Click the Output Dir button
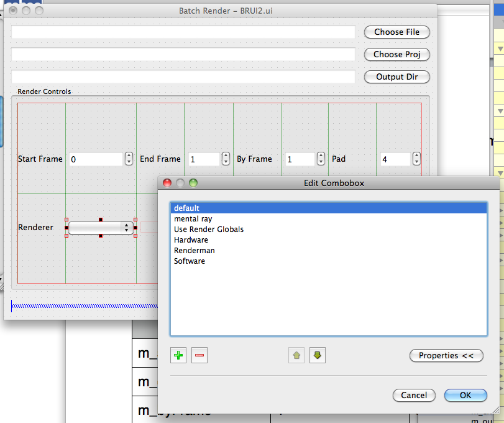This screenshot has width=504, height=423. pos(396,77)
